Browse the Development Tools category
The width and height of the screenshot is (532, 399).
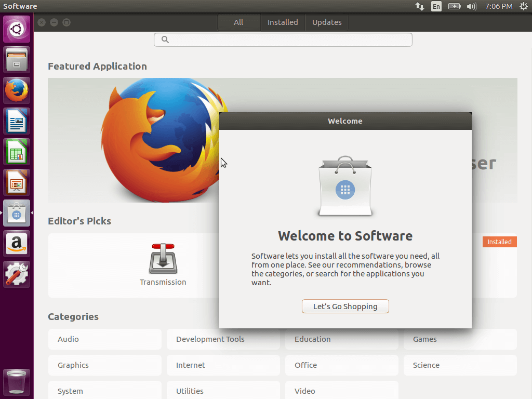tap(223, 339)
